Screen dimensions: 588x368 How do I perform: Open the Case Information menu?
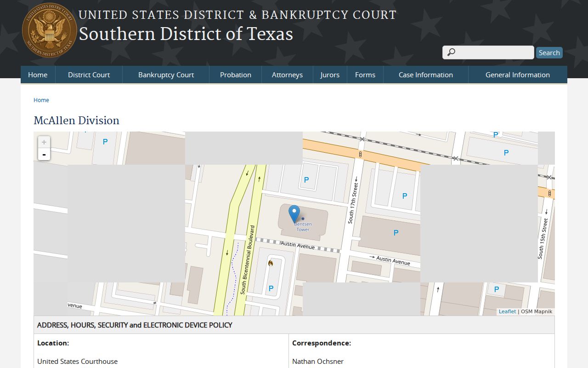(x=426, y=75)
